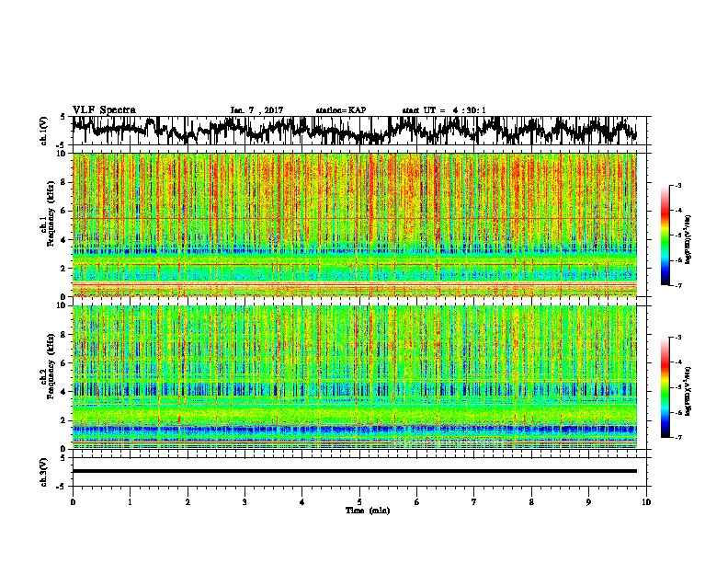Click the "VLF Spectra" title text
728x563 pixels.
104,110
